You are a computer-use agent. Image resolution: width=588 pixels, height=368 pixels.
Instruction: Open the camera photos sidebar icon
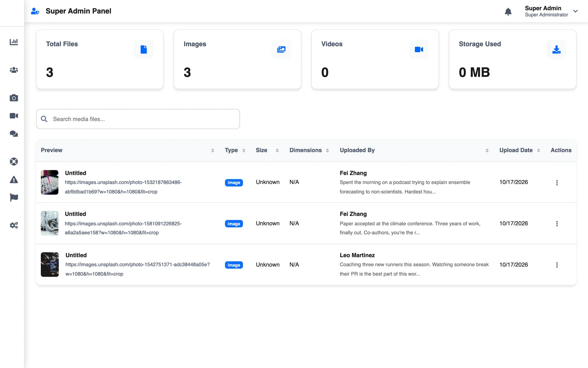coord(14,98)
